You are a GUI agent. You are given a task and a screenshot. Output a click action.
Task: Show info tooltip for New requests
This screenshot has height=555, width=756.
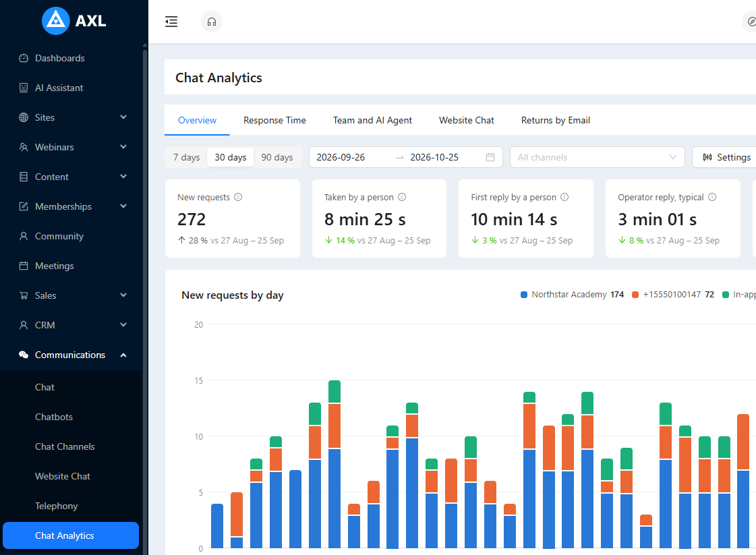pyautogui.click(x=238, y=197)
